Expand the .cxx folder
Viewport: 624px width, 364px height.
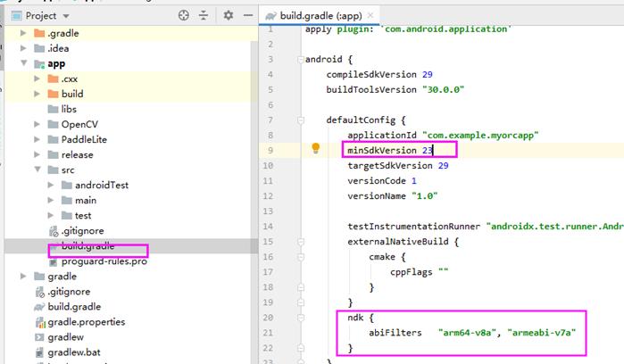(x=37, y=79)
